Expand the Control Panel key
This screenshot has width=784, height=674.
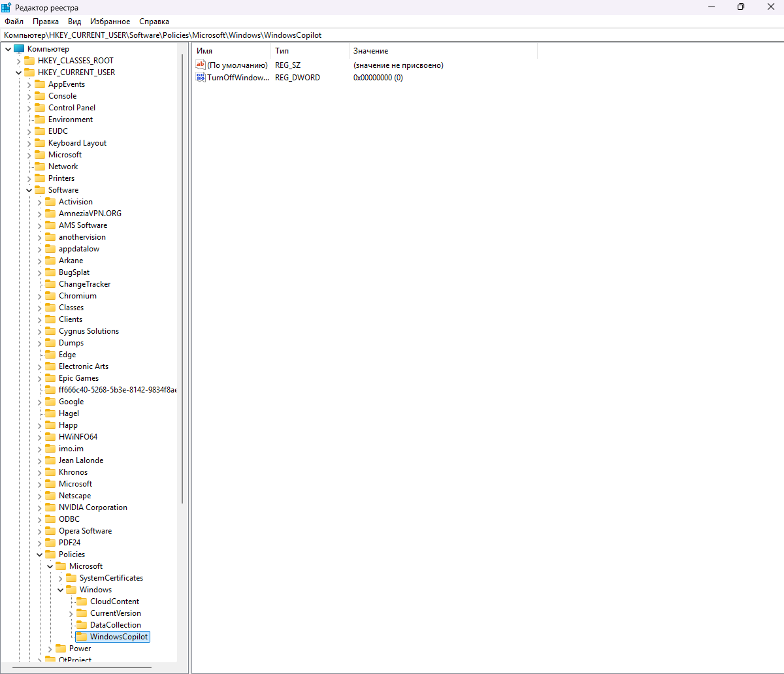[x=29, y=108]
